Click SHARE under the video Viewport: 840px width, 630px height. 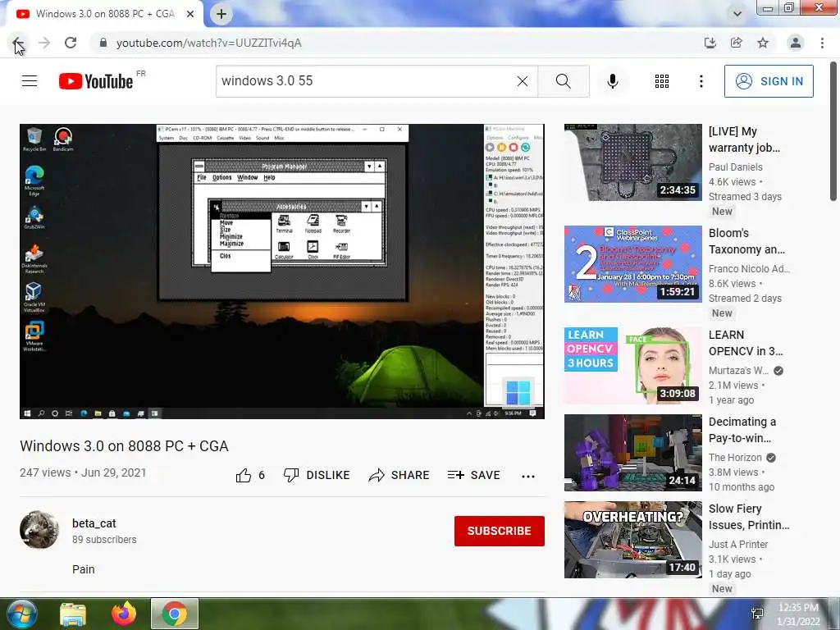point(399,475)
